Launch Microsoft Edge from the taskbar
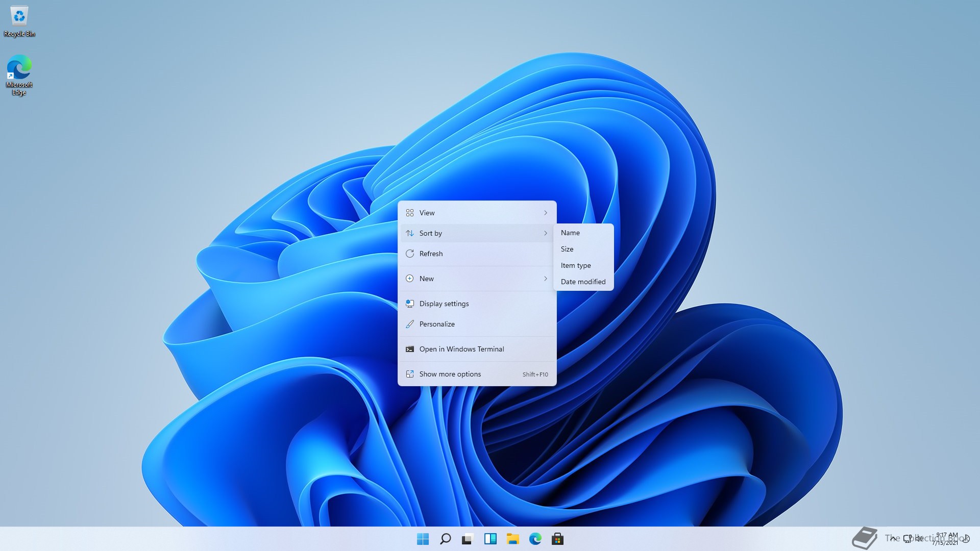The width and height of the screenshot is (980, 551). coord(535,539)
